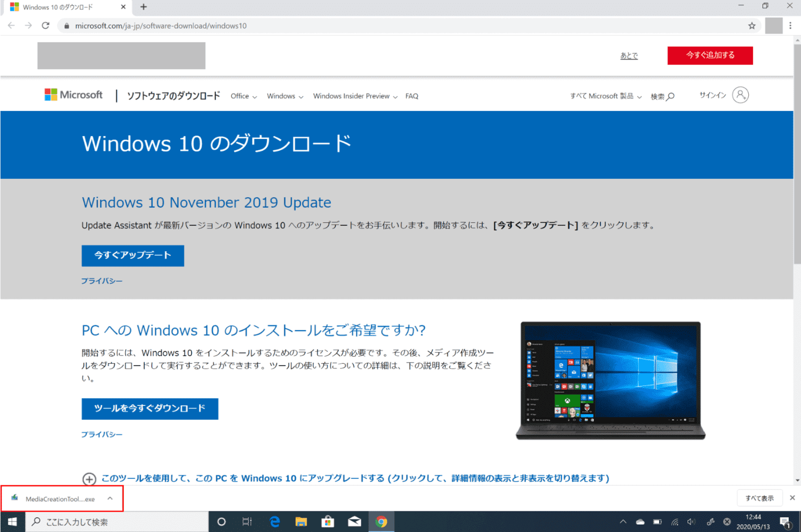The image size is (801, 532).
Task: Click ツールを今すぐダウンロード button
Action: pyautogui.click(x=150, y=409)
